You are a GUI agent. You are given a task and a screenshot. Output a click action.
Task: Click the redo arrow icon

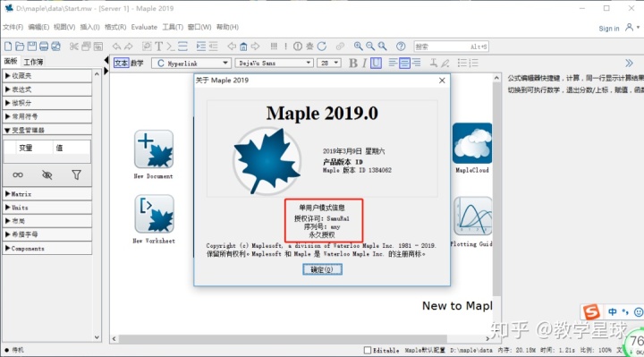click(129, 46)
